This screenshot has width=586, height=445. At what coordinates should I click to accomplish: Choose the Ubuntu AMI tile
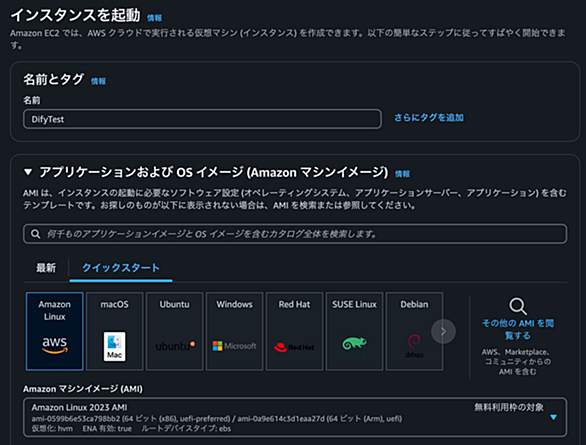(x=175, y=331)
